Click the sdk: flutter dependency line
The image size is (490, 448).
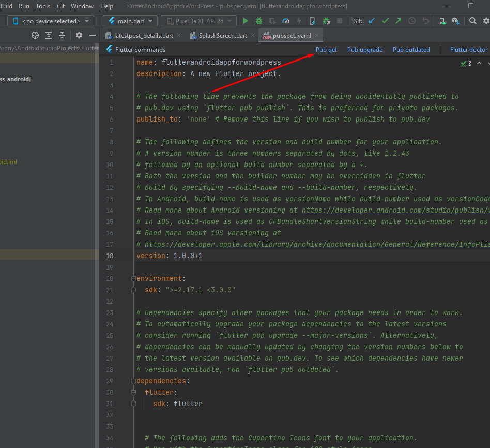(x=177, y=404)
